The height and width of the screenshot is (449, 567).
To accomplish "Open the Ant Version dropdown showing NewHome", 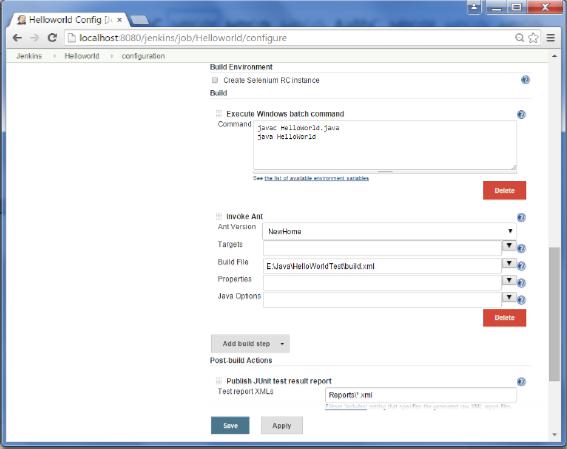I will 389,231.
